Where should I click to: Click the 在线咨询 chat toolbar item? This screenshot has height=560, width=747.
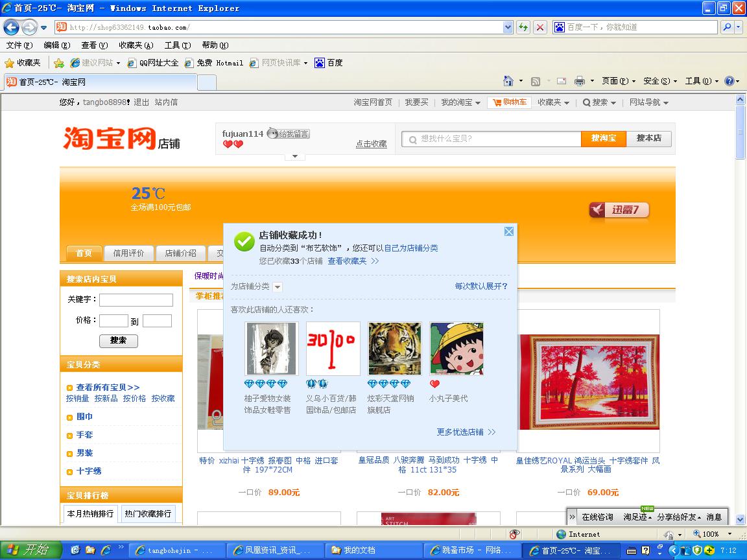(x=597, y=517)
